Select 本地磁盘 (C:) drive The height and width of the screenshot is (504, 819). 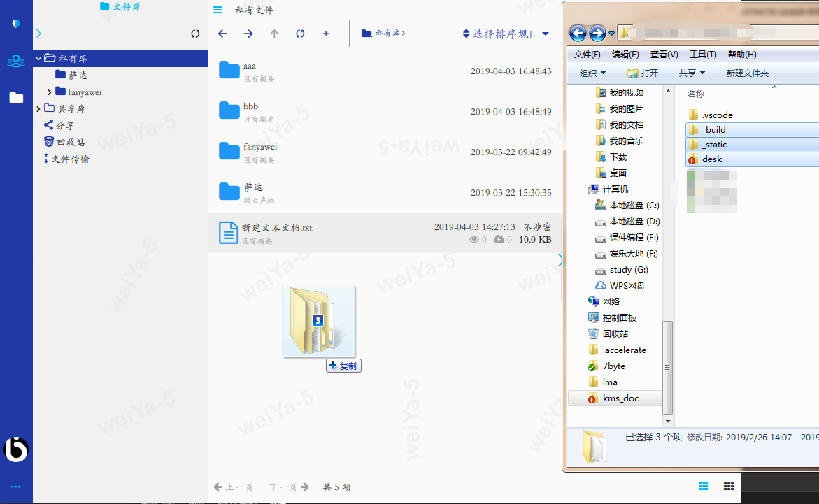[627, 206]
